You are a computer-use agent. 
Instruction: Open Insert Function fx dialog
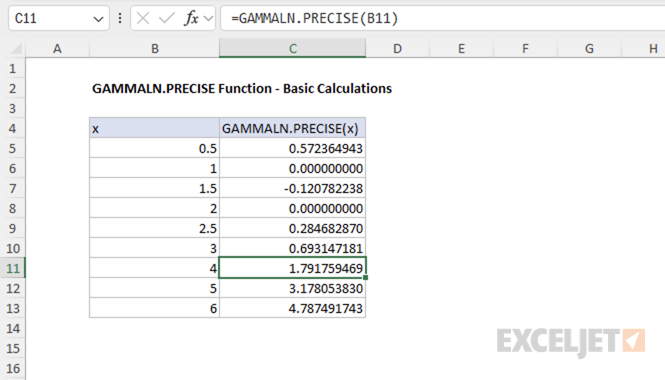191,18
